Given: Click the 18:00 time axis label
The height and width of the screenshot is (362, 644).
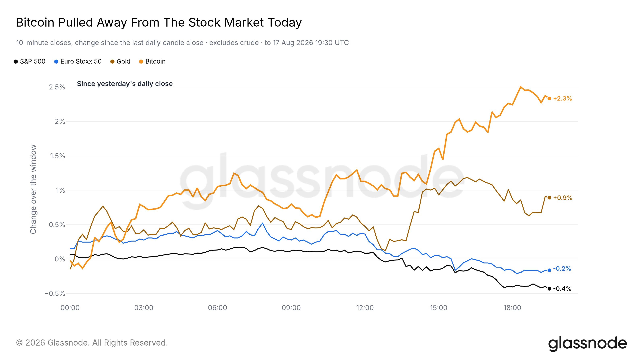Looking at the screenshot, I should click(x=512, y=308).
